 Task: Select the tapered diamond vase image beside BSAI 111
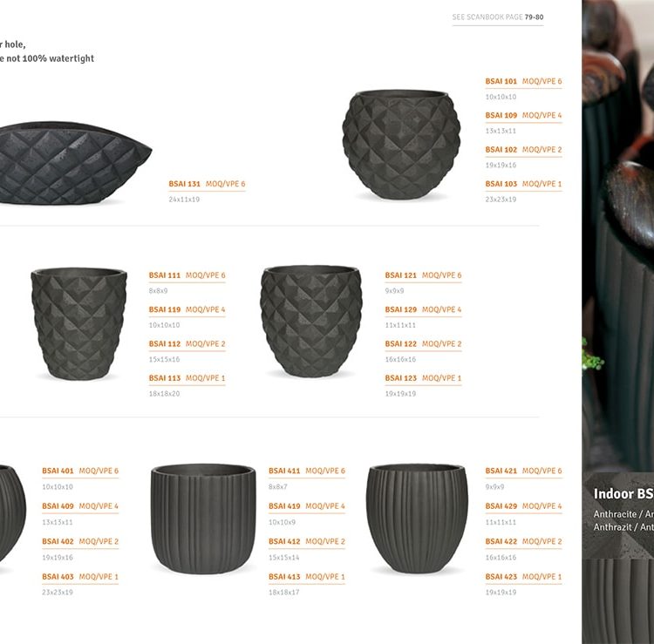point(78,324)
